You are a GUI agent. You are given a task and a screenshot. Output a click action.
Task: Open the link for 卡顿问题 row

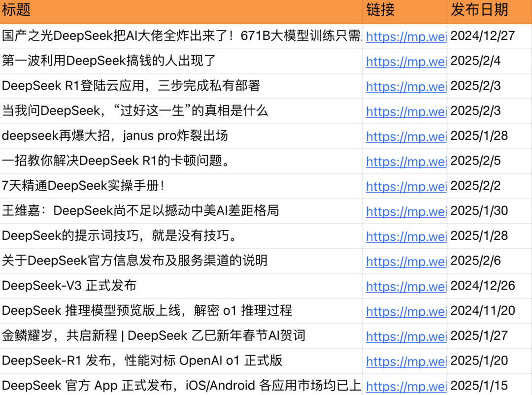point(406,162)
